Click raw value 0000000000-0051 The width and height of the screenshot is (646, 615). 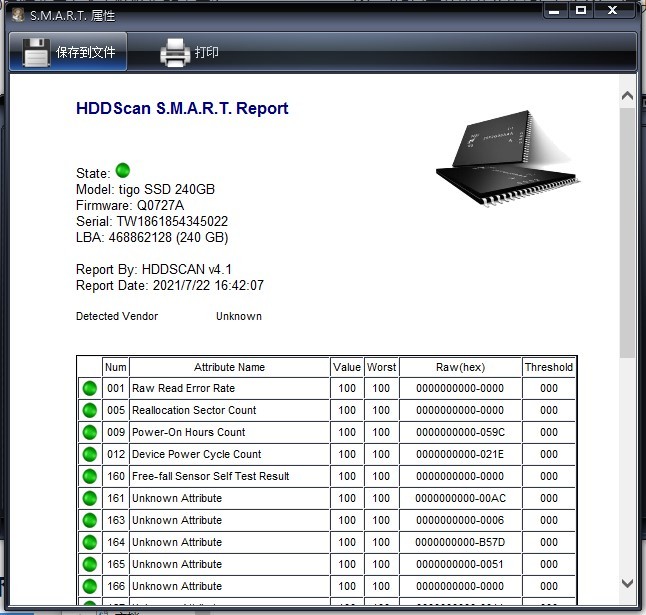click(460, 564)
